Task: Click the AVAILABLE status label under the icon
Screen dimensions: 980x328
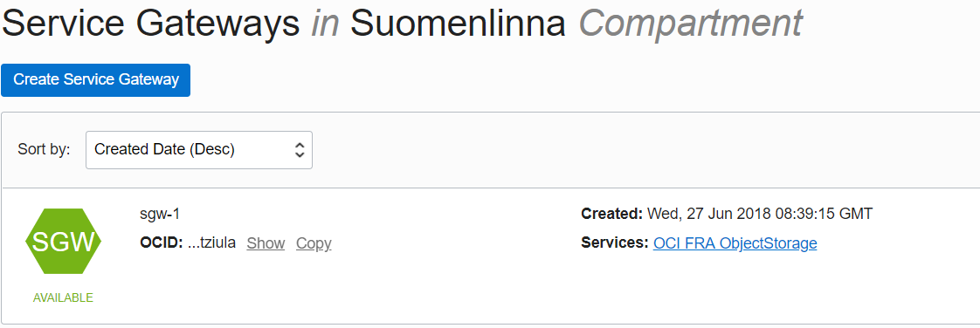Action: [63, 298]
